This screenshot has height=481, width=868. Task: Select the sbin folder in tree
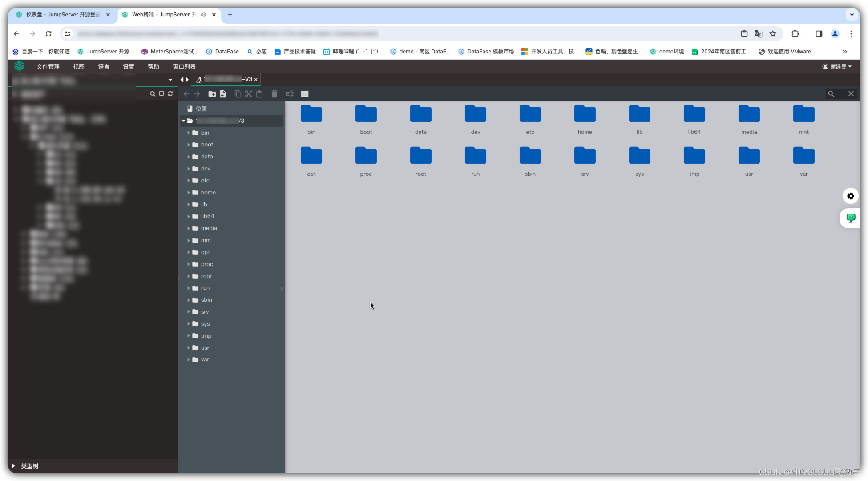click(x=206, y=300)
